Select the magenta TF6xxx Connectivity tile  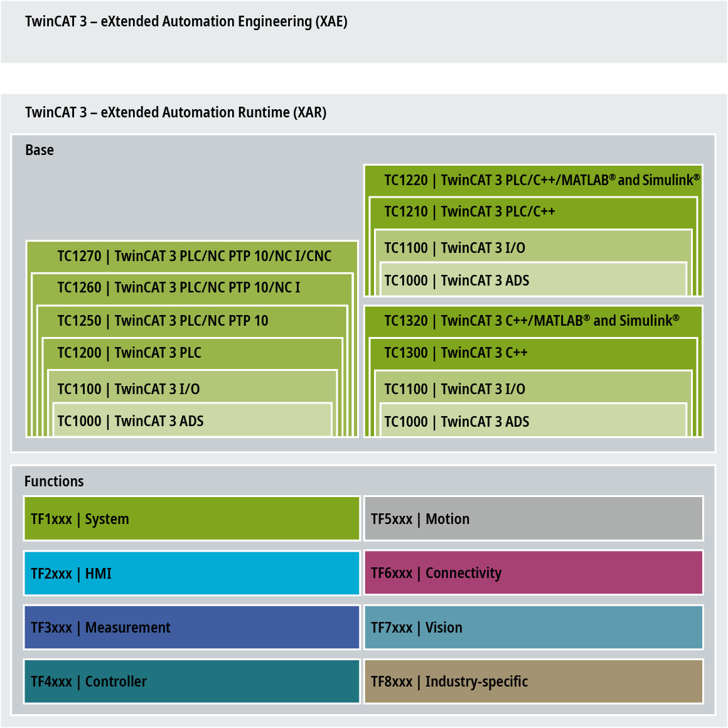(x=533, y=573)
